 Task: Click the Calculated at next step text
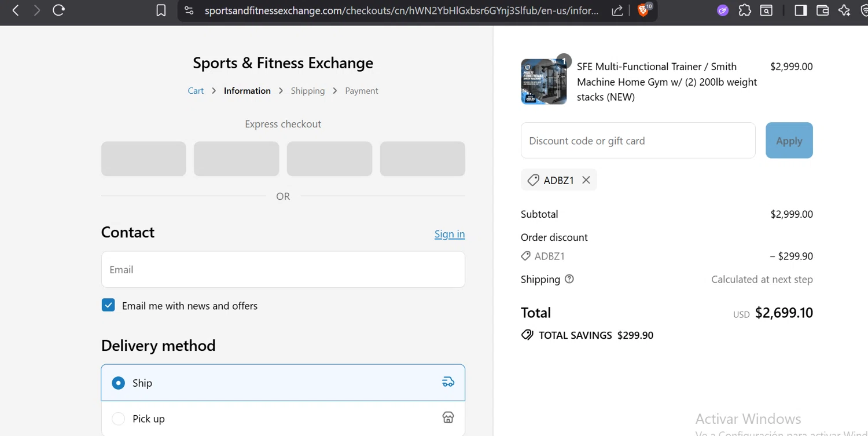[762, 279]
